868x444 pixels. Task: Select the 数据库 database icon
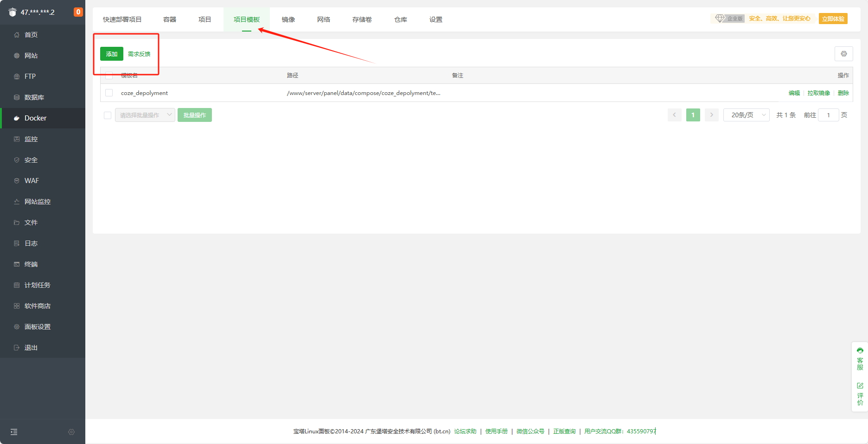(x=17, y=97)
